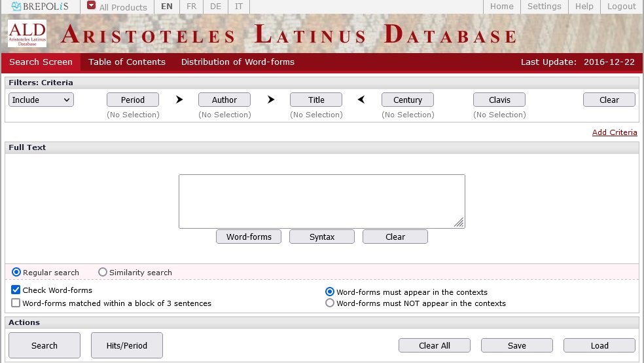Click the Century filter button

[x=408, y=100]
